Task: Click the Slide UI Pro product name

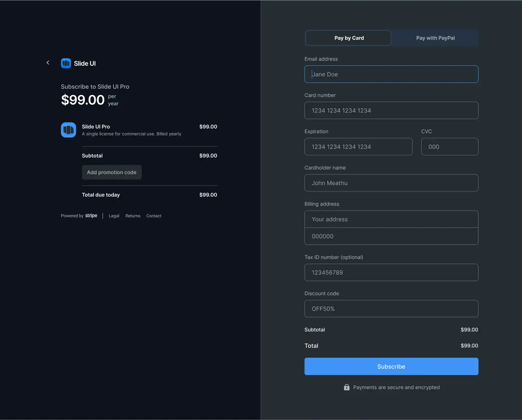Action: [96, 127]
